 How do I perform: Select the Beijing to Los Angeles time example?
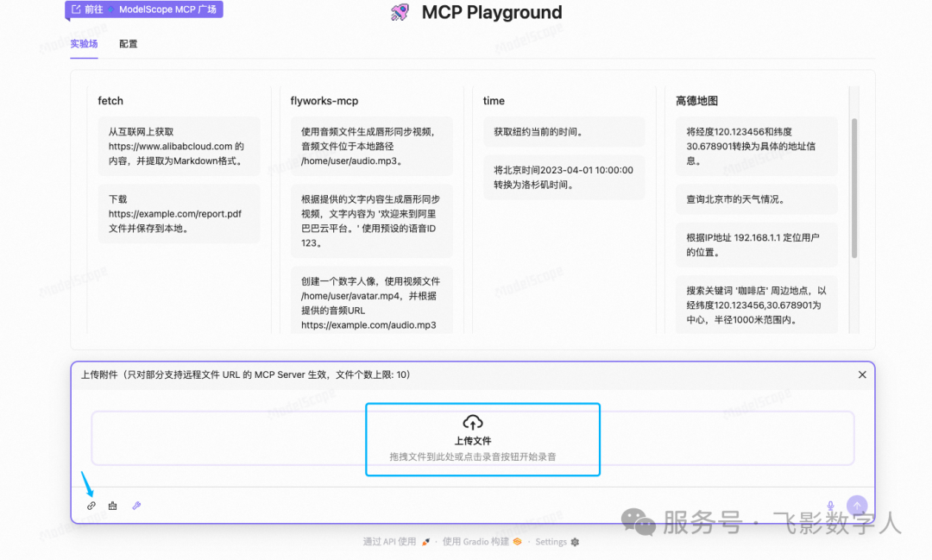tap(564, 177)
